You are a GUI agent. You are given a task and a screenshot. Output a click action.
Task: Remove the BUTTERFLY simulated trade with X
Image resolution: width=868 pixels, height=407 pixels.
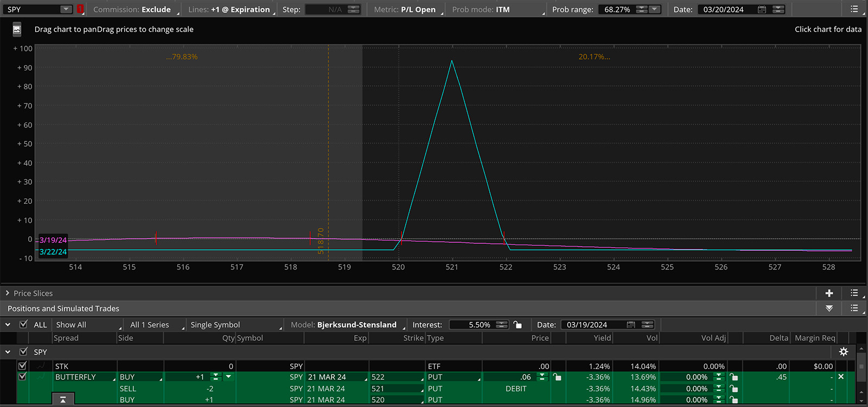coord(841,377)
